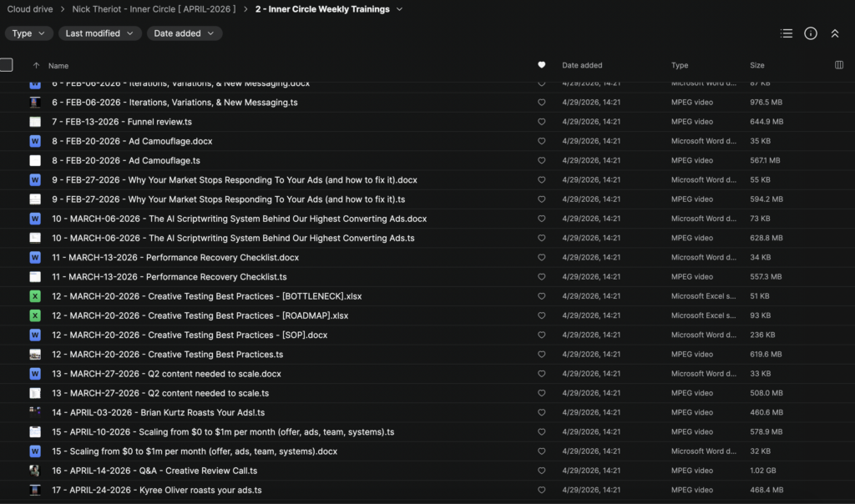
Task: Click Word icon for 15 - Scaling from $0.docx
Action: (x=35, y=451)
